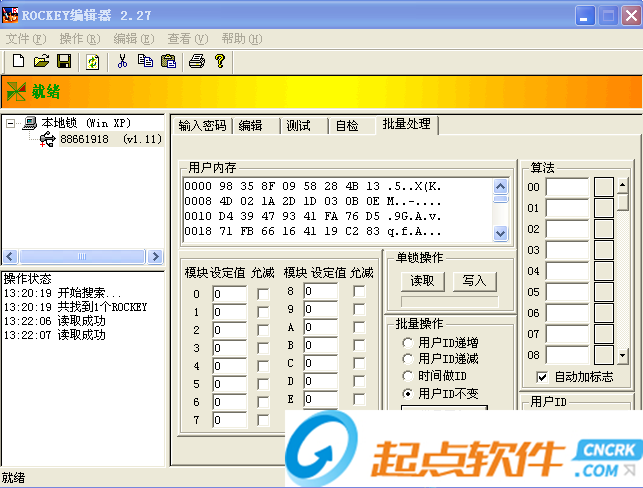Click the green refresh toolbar icon

[93, 62]
